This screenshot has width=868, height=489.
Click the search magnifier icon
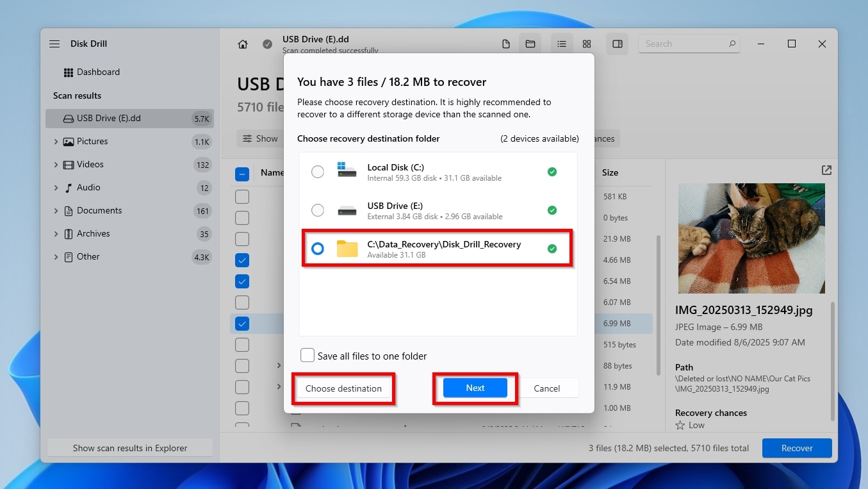732,44
